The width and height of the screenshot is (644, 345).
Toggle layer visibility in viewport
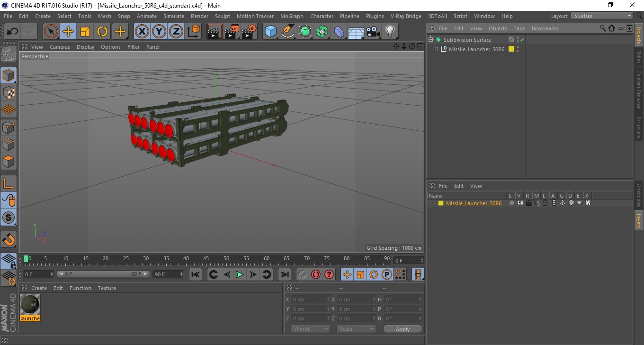click(520, 203)
